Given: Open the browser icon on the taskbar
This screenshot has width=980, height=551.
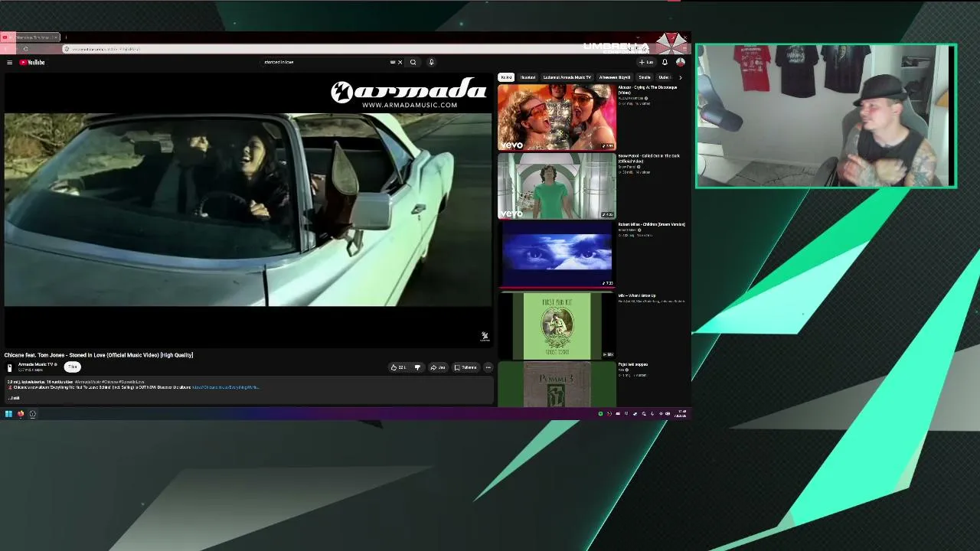Looking at the screenshot, I should click(21, 414).
